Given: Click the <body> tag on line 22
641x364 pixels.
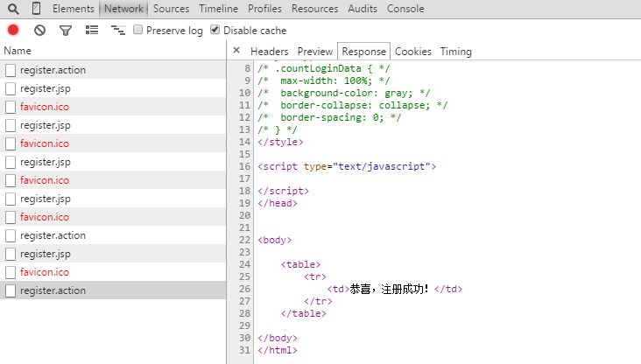Looking at the screenshot, I should click(x=274, y=240).
